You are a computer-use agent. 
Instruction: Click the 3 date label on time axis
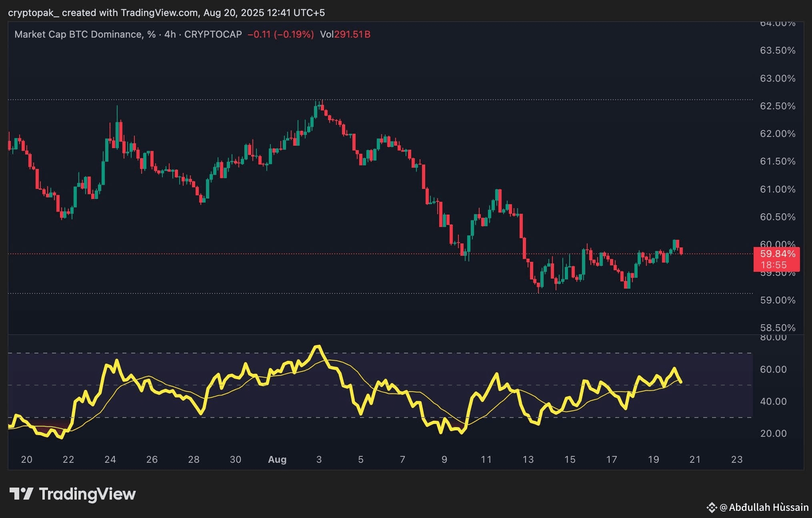pos(319,460)
